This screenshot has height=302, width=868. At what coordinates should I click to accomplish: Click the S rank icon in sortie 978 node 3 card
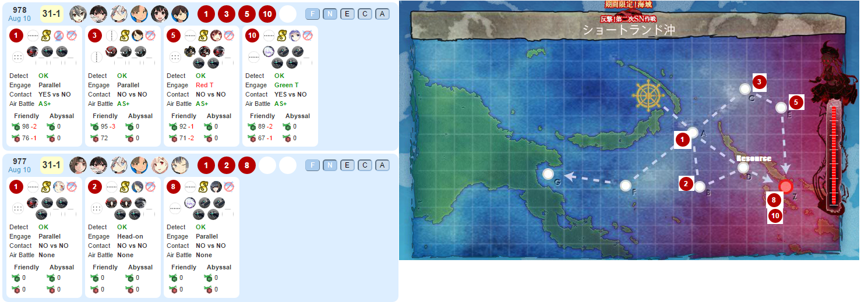pyautogui.click(x=125, y=36)
